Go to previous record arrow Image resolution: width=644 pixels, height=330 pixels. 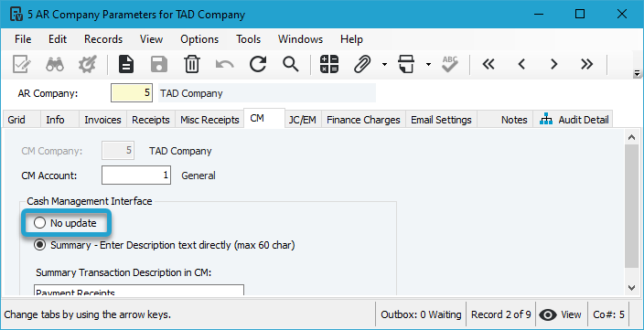pos(521,64)
